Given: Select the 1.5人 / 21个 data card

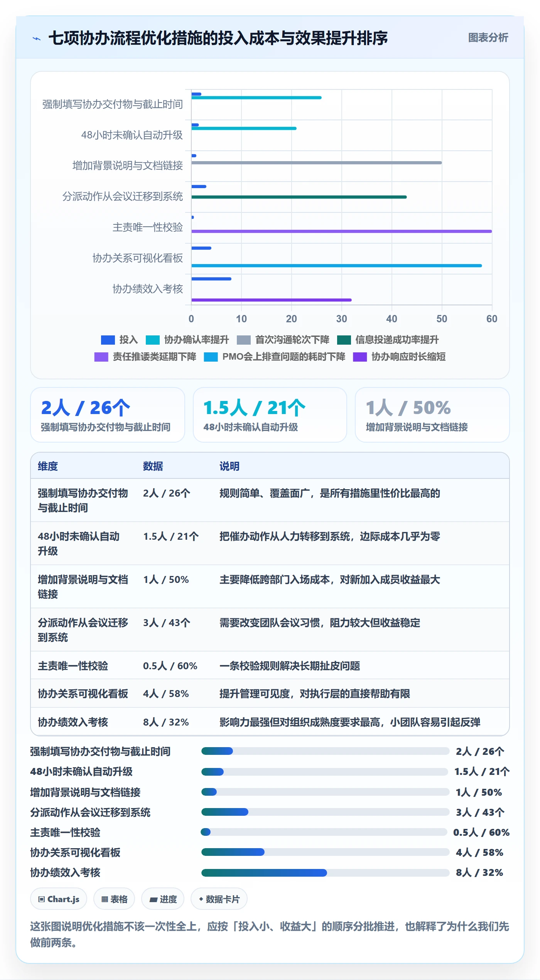Looking at the screenshot, I should (x=270, y=415).
